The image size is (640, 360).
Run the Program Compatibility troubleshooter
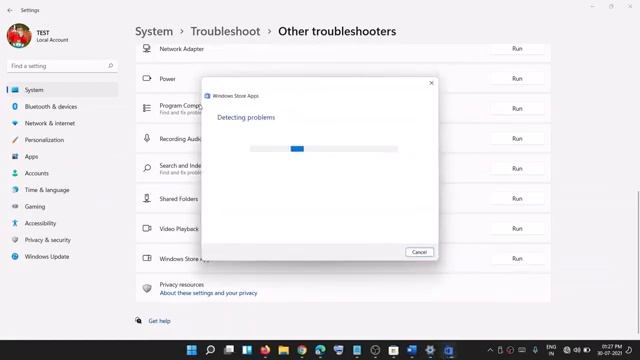[517, 109]
